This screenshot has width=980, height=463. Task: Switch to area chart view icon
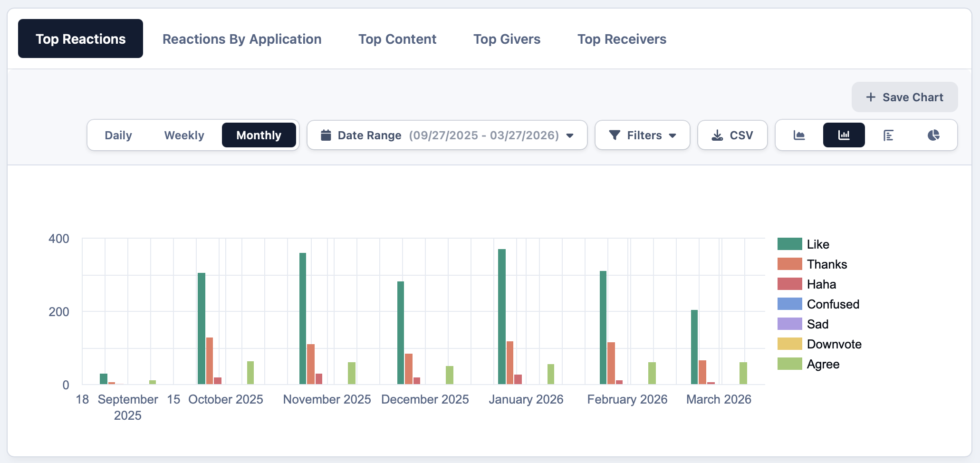799,135
